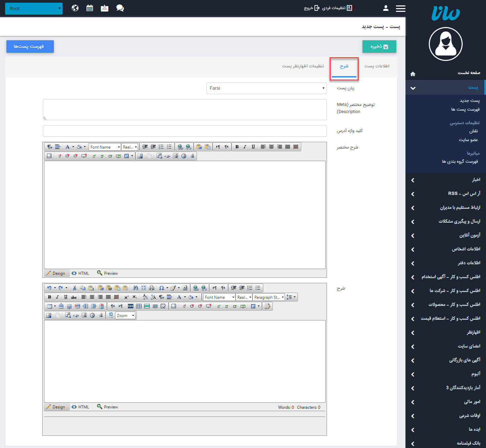Toggle strikethrough formatting in the editor
486x448 pixels.
point(74,297)
